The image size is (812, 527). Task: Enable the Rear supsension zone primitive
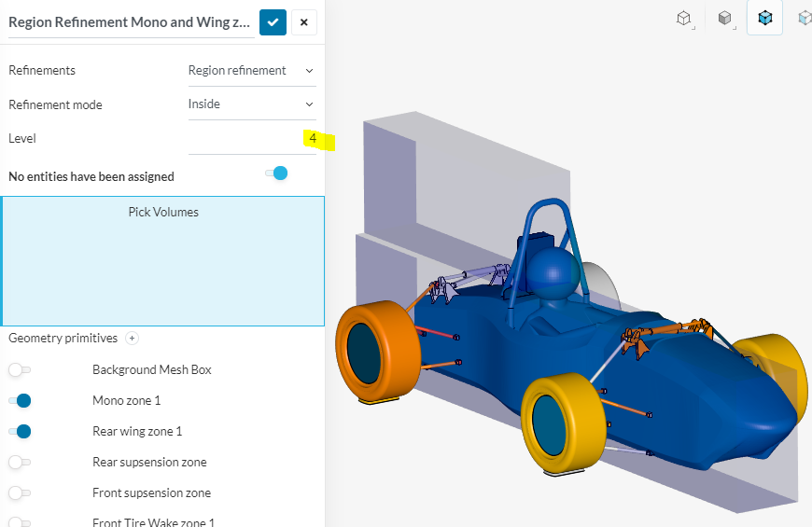(20, 463)
